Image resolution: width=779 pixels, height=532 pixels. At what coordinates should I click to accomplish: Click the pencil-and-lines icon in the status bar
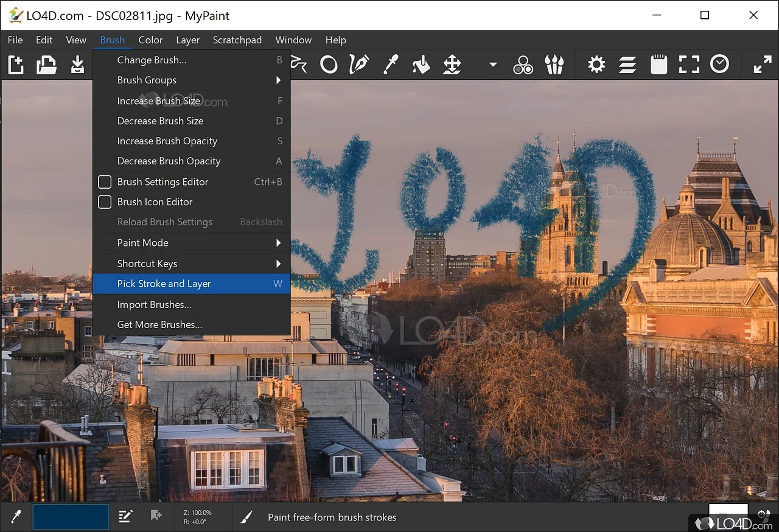(125, 517)
